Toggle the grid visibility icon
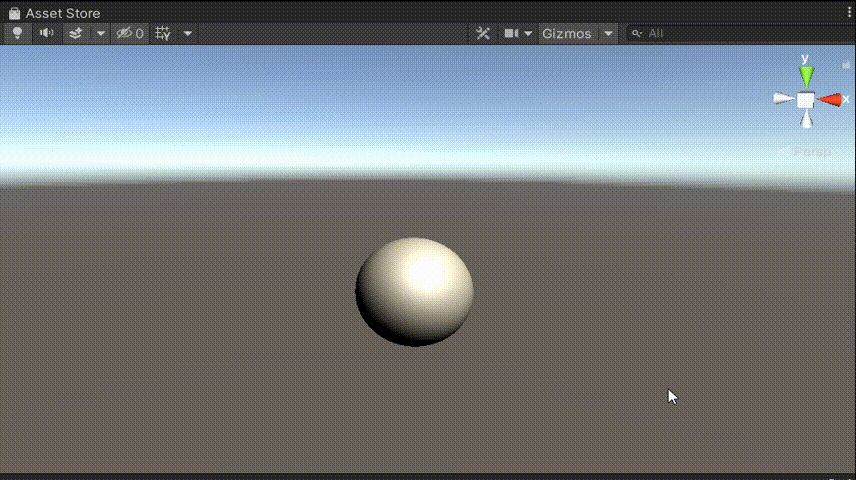 (163, 33)
